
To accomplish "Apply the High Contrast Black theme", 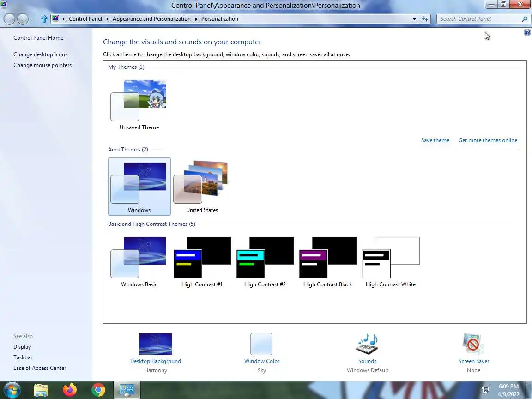I will 328,261.
